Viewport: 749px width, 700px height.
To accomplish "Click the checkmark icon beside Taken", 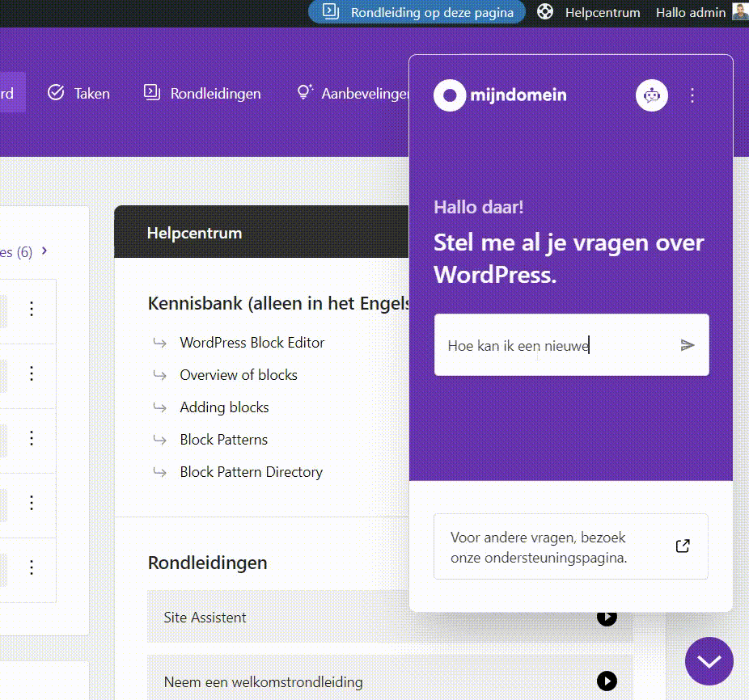I will tap(56, 92).
